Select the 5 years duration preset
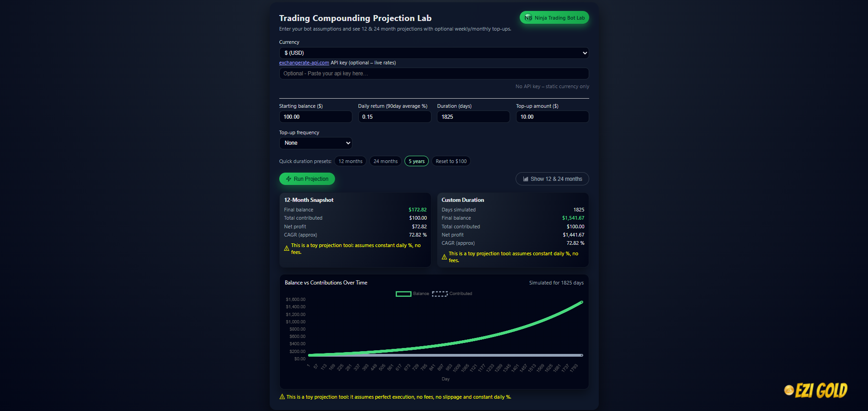Image resolution: width=868 pixels, height=411 pixels. (416, 161)
